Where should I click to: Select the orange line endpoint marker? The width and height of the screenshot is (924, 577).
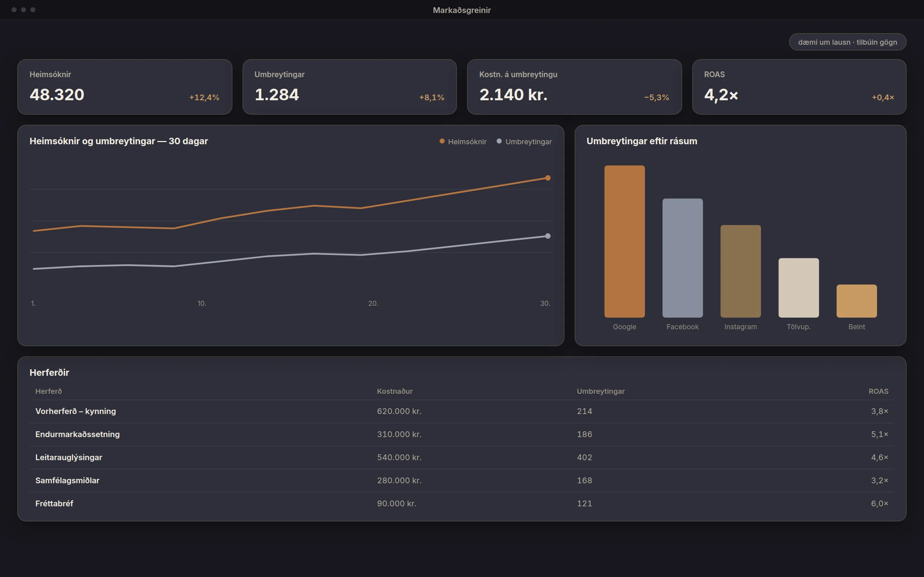pos(548,178)
